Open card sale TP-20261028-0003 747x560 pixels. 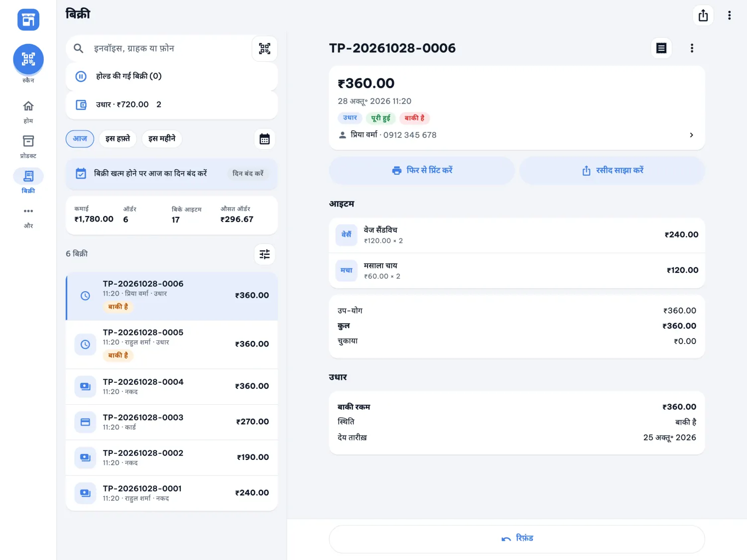172,422
